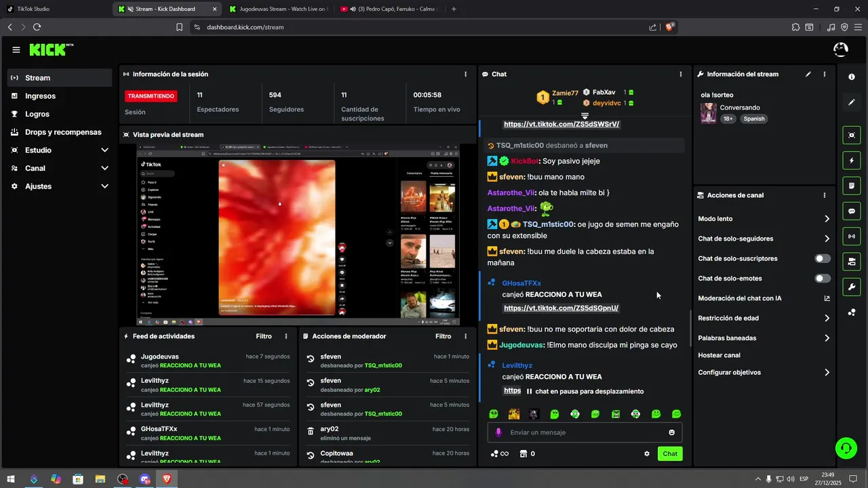
Task: Open Logros in left sidebar
Action: pos(60,114)
